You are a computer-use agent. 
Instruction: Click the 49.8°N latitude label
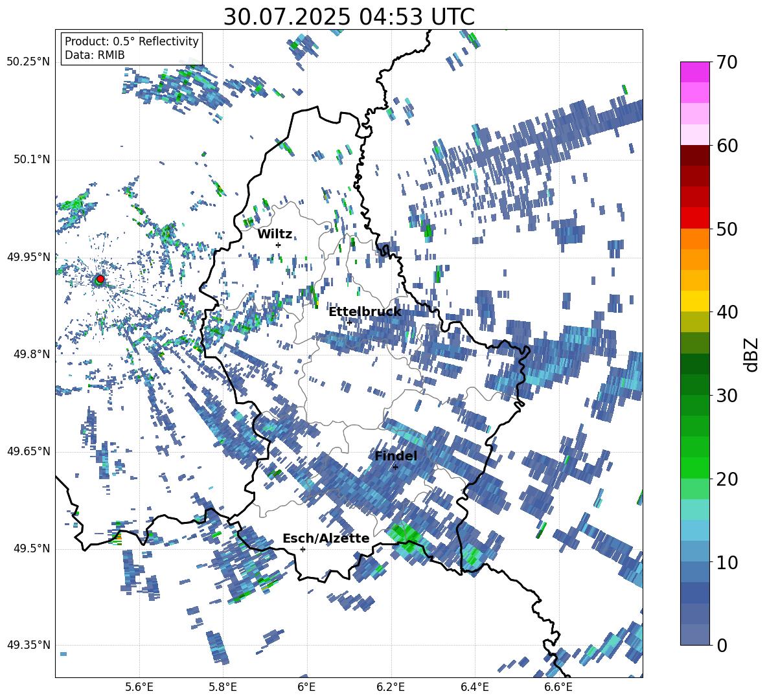tap(31, 354)
